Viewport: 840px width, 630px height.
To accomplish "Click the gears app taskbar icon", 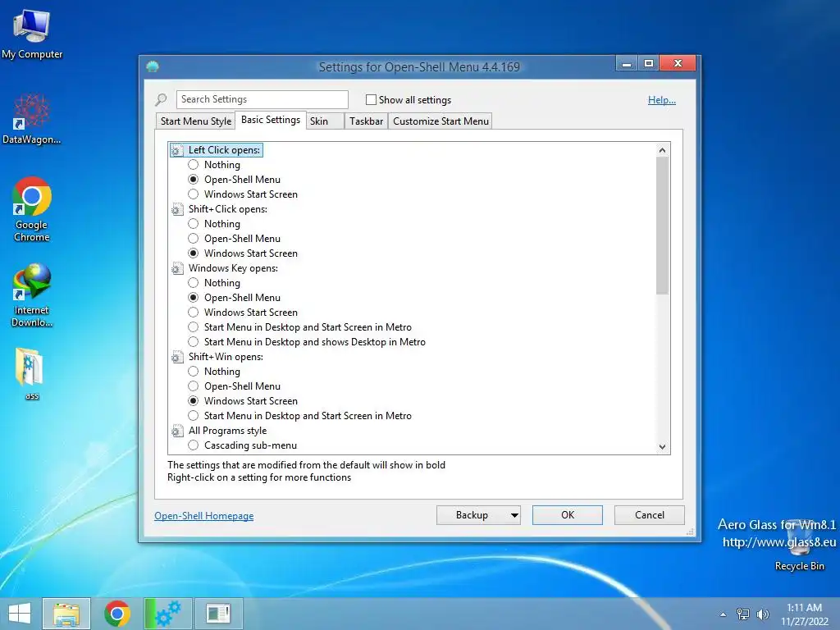I will [167, 614].
